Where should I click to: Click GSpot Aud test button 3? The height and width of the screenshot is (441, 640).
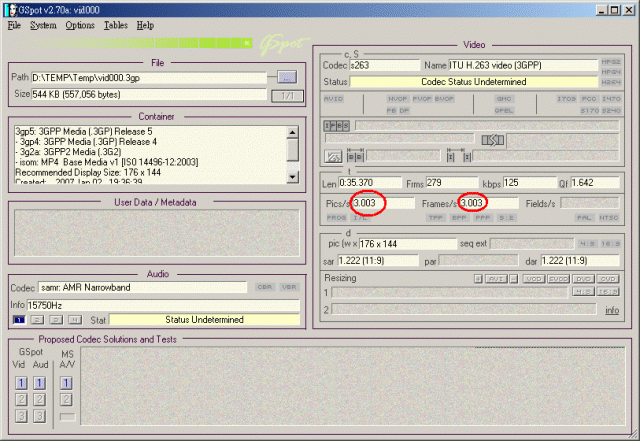pyautogui.click(x=39, y=416)
